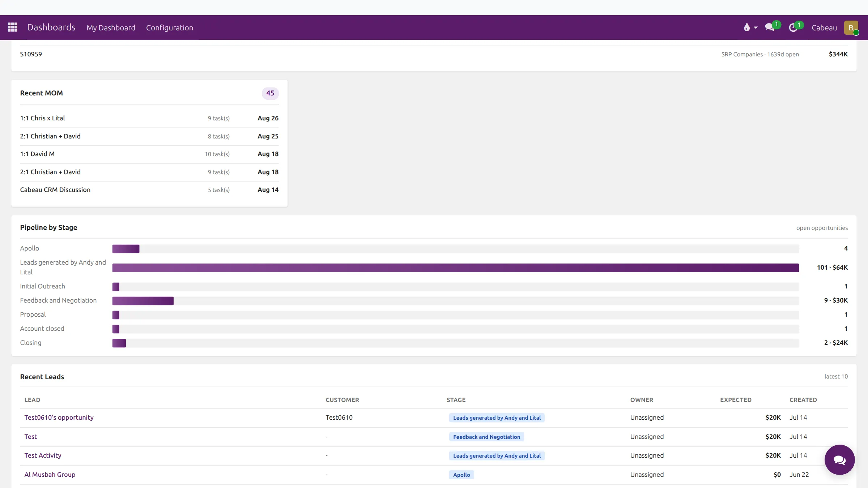This screenshot has width=868, height=488.
Task: Open Test0610's opportunity lead link
Action: coord(59,418)
